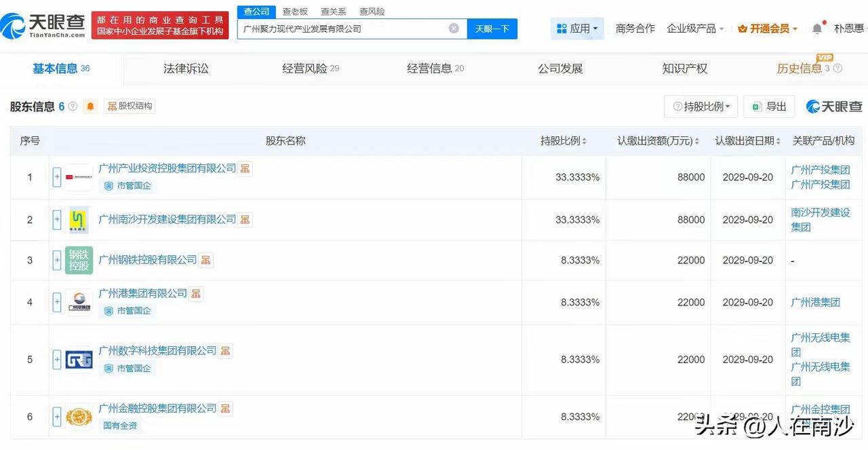Expand row 2 南沙开发建设 with plus button
The height and width of the screenshot is (450, 868).
pos(57,220)
